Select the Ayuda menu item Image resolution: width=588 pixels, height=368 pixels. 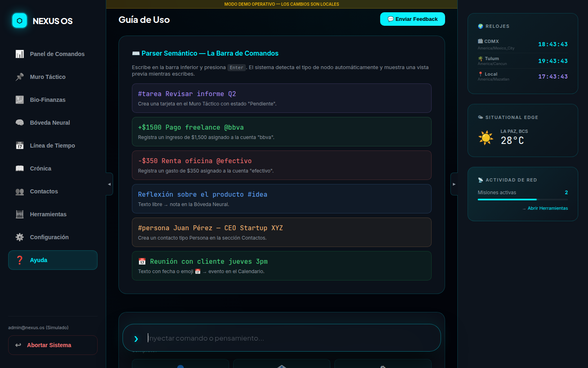(53, 260)
